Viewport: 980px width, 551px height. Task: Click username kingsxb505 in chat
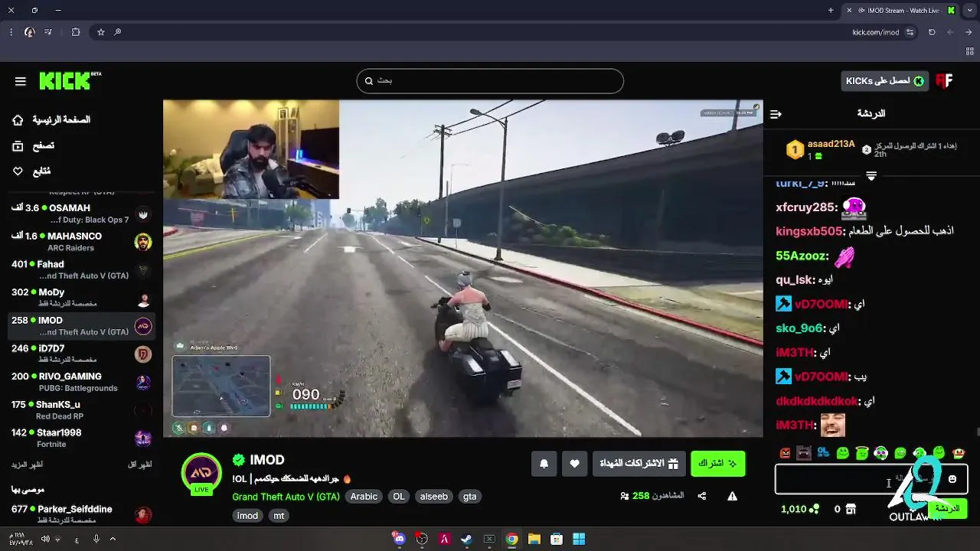(x=808, y=231)
